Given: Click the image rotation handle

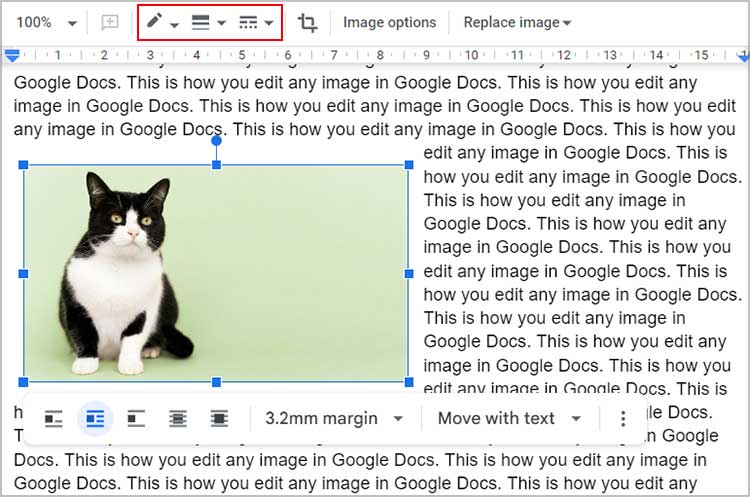Looking at the screenshot, I should [x=216, y=141].
